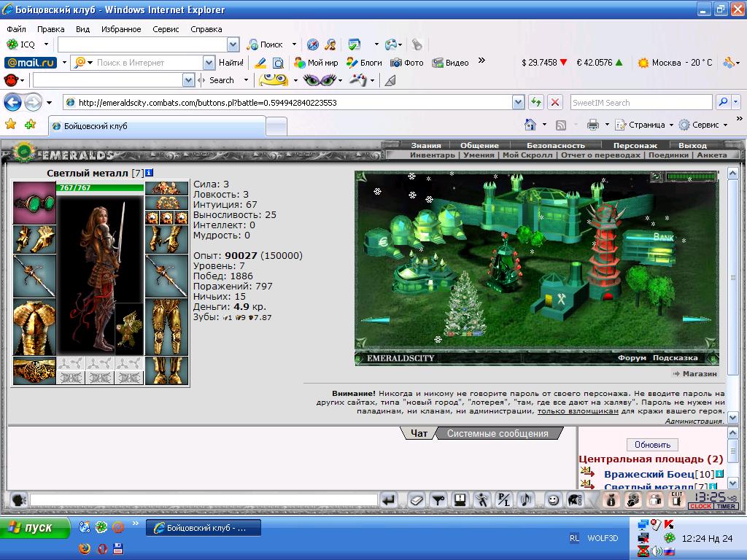Viewport: 747px width, 560px height.
Task: Open the Персонаж menu
Action: [635, 145]
